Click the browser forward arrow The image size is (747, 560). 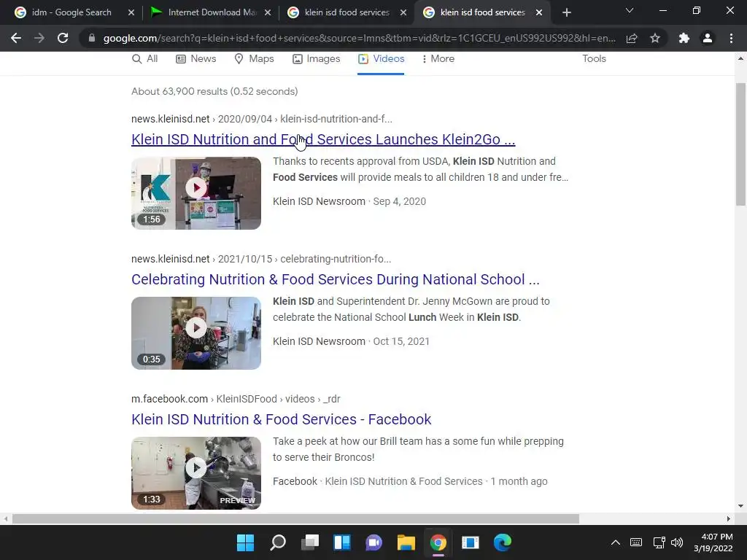pos(39,38)
